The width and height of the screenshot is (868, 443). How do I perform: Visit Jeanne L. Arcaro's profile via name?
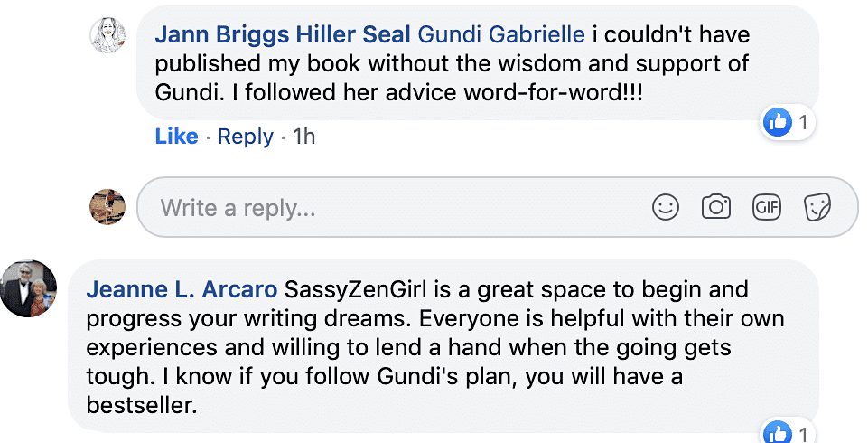[x=182, y=289]
